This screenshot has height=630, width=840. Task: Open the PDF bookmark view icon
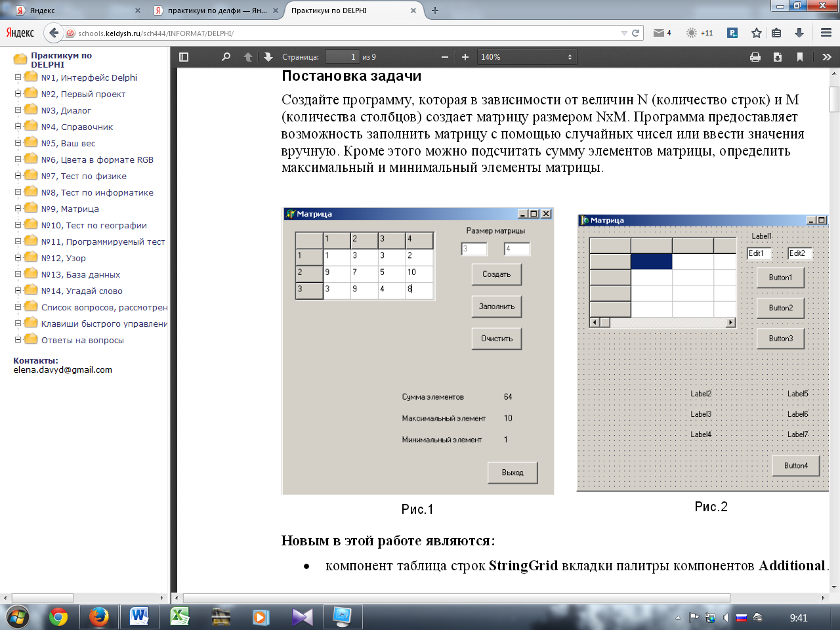[800, 57]
